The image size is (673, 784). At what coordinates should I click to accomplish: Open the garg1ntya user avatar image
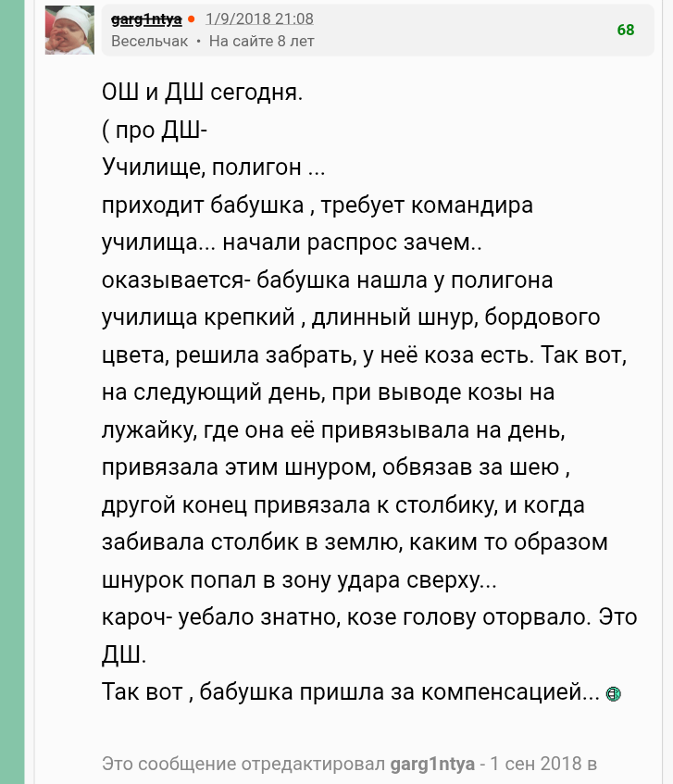click(69, 30)
